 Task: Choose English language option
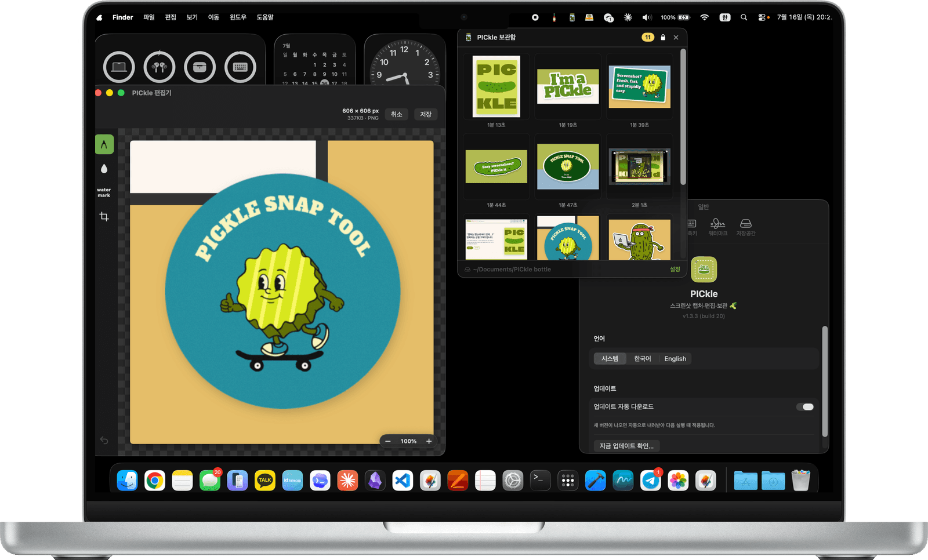675,359
